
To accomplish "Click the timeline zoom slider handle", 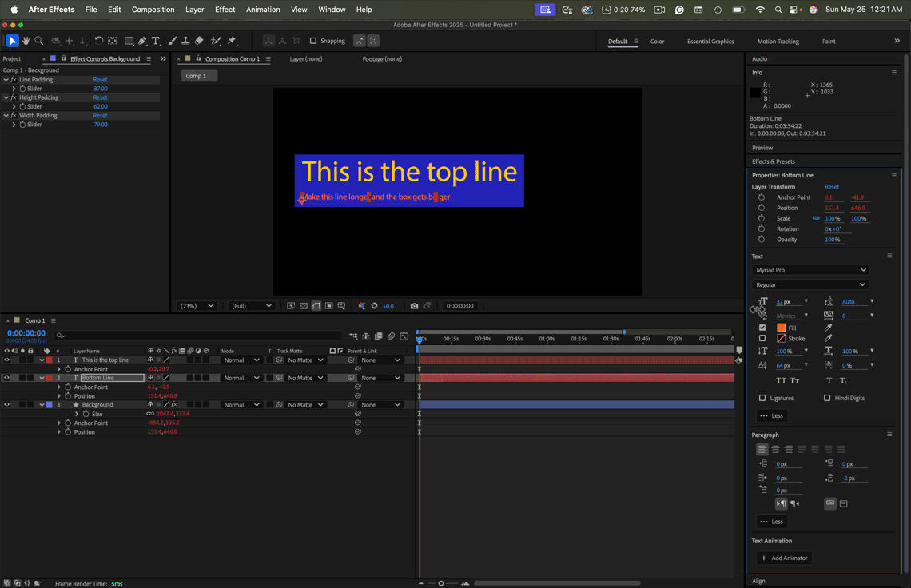I will 441,583.
